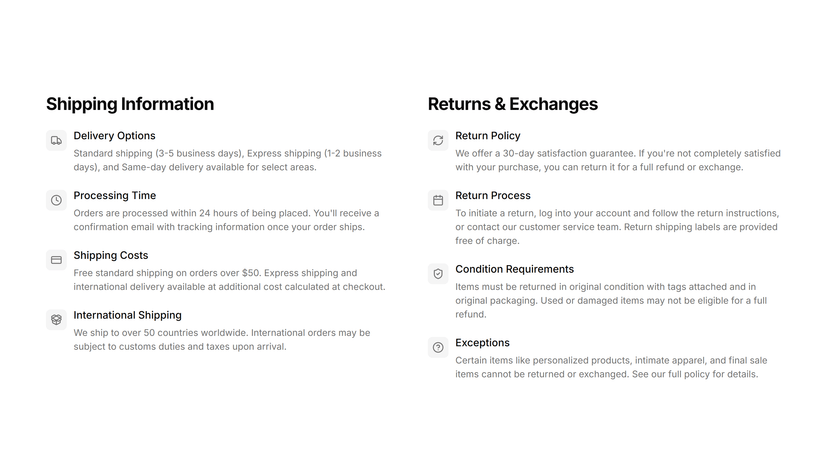The image size is (828, 474).
Task: Click the Return Process title
Action: [x=493, y=195]
